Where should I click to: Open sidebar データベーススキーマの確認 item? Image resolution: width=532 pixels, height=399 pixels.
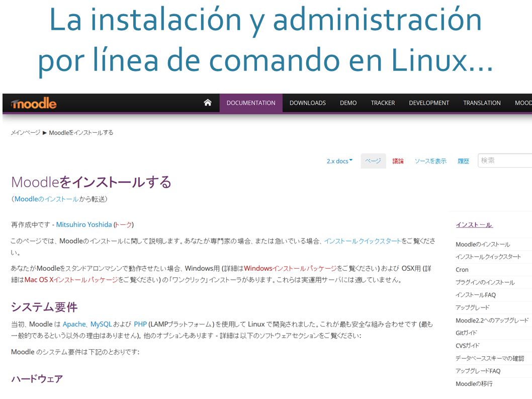[x=490, y=359]
